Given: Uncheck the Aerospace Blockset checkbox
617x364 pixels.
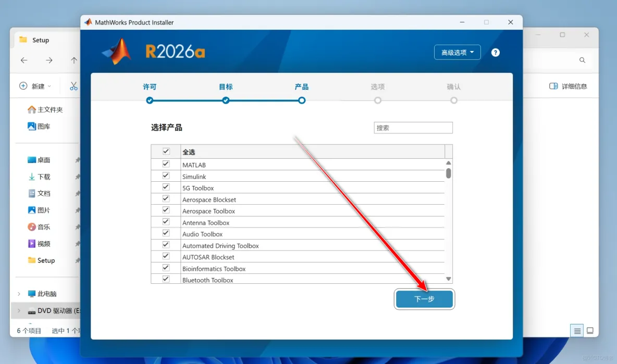Looking at the screenshot, I should point(166,198).
